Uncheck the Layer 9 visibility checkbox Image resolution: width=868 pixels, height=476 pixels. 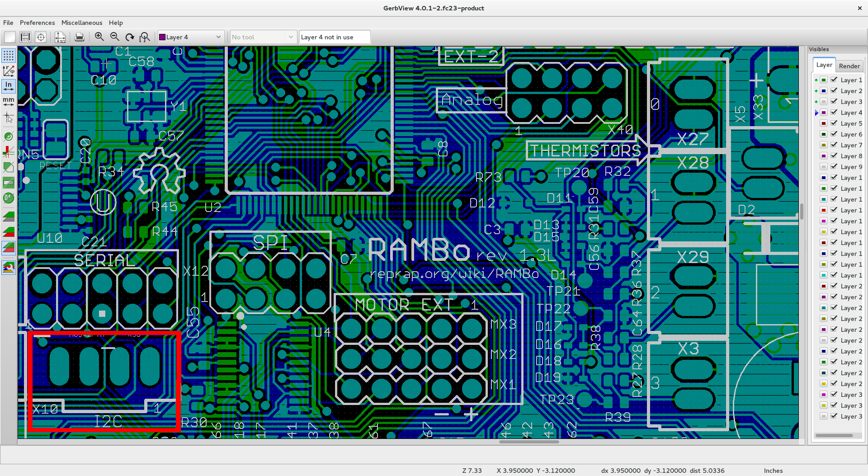(834, 166)
